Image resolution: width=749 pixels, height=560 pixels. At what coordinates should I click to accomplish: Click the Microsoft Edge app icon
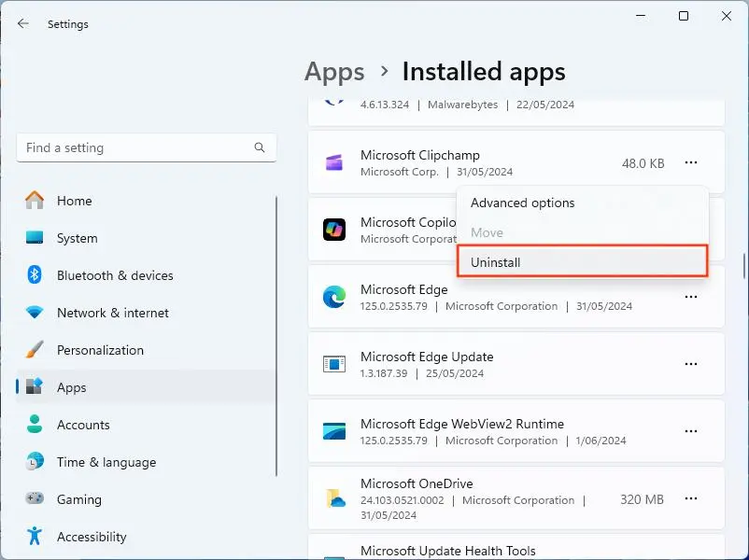point(334,297)
